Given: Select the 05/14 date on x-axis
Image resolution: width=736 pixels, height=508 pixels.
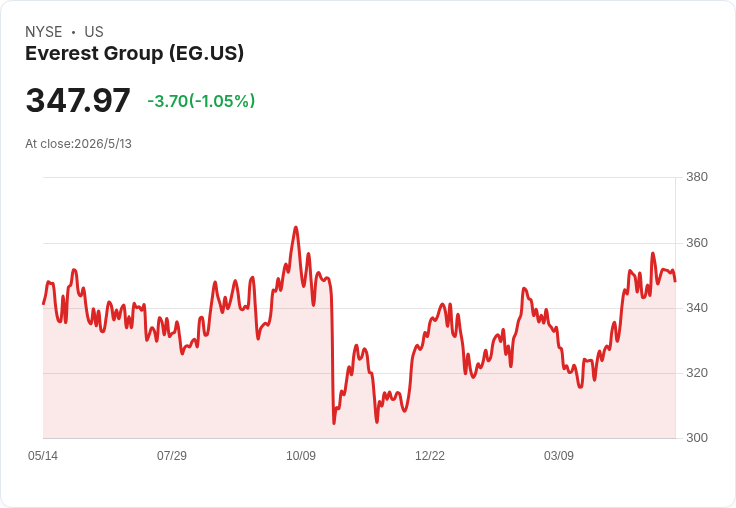Looking at the screenshot, I should coord(43,455).
